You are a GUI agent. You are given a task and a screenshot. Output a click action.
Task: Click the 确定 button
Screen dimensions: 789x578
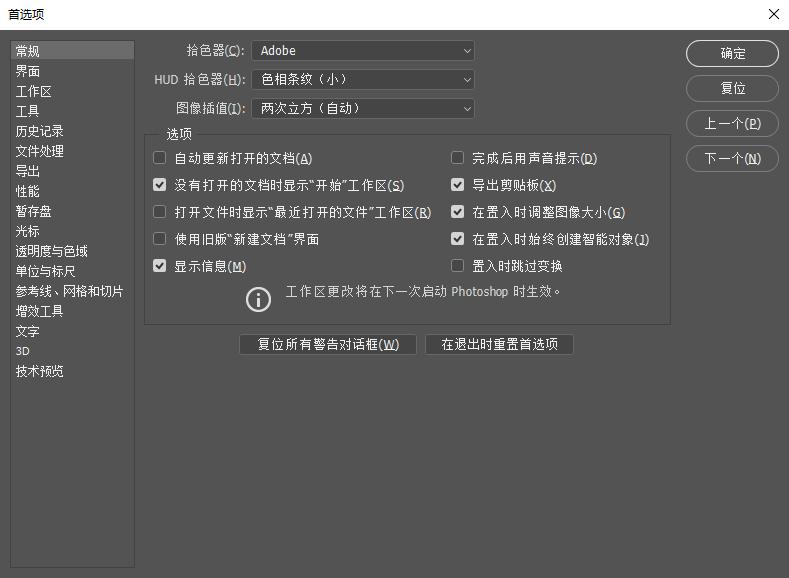tap(732, 53)
